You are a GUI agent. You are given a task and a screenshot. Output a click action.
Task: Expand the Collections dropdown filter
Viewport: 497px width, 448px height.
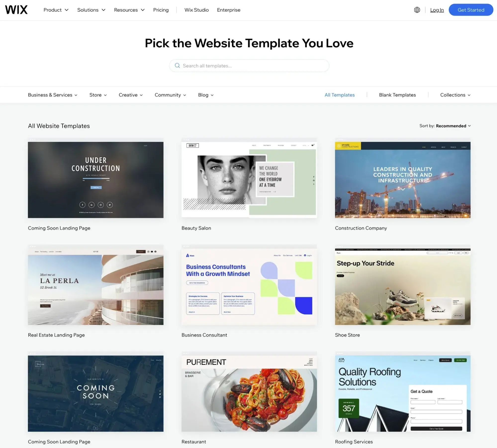click(455, 95)
